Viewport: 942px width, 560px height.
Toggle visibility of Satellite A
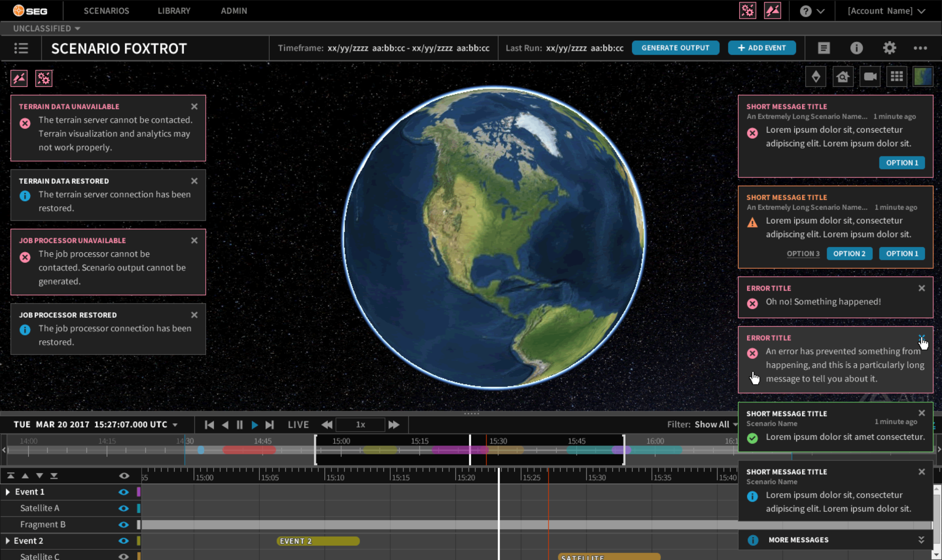[123, 508]
